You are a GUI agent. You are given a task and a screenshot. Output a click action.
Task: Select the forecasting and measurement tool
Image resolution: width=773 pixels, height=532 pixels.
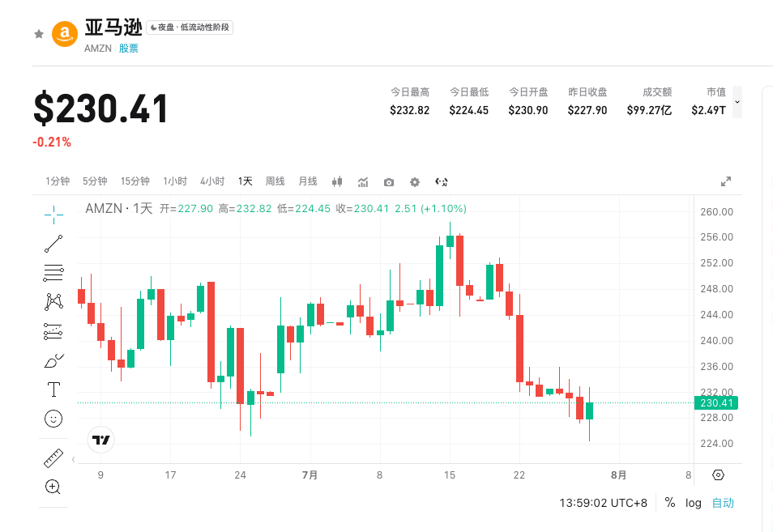[53, 331]
